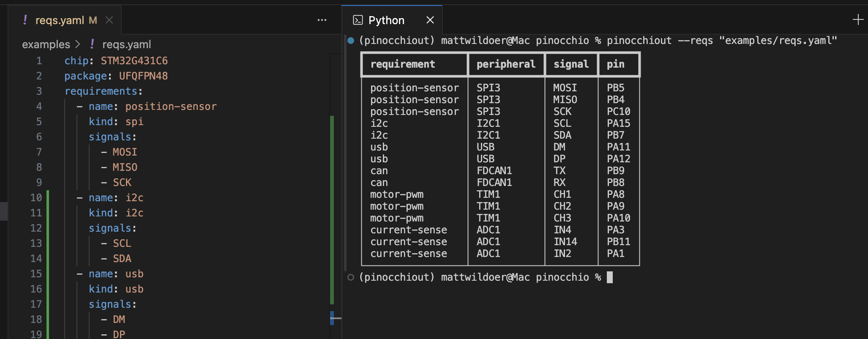Click the requirement column header in terminal table
This screenshot has width=868, height=339.
pyautogui.click(x=403, y=64)
